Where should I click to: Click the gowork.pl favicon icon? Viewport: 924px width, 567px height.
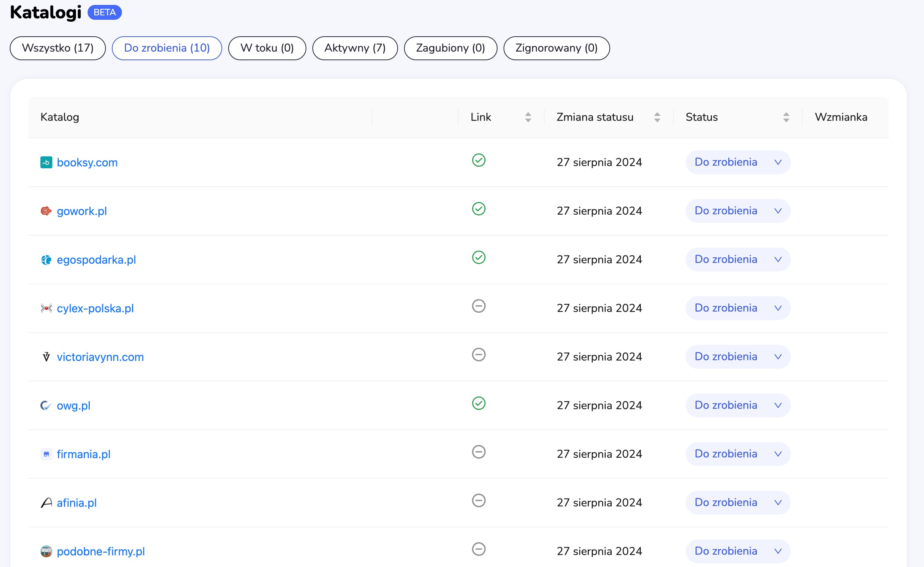click(x=46, y=211)
